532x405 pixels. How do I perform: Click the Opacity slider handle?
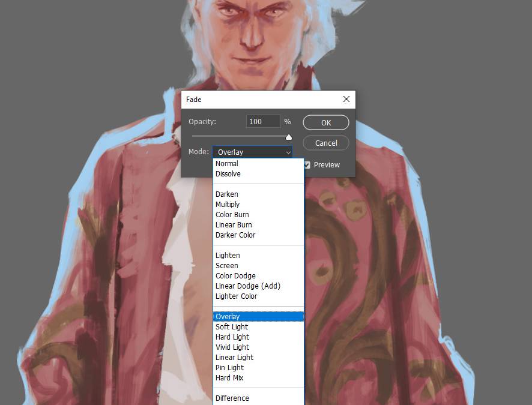289,137
